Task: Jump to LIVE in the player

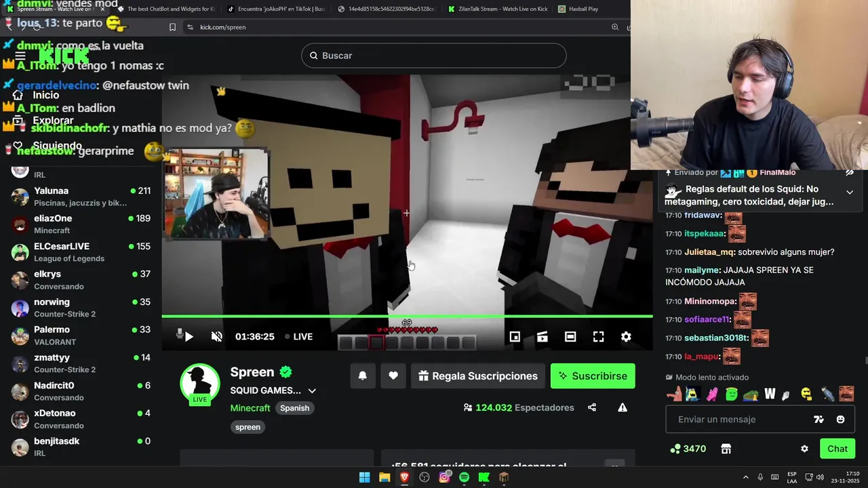Action: [298, 337]
